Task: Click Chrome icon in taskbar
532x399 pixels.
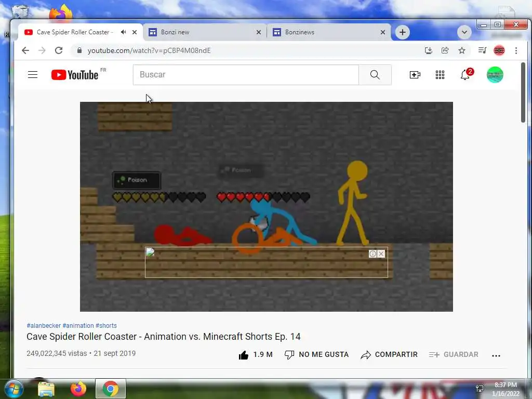Action: pyautogui.click(x=111, y=389)
